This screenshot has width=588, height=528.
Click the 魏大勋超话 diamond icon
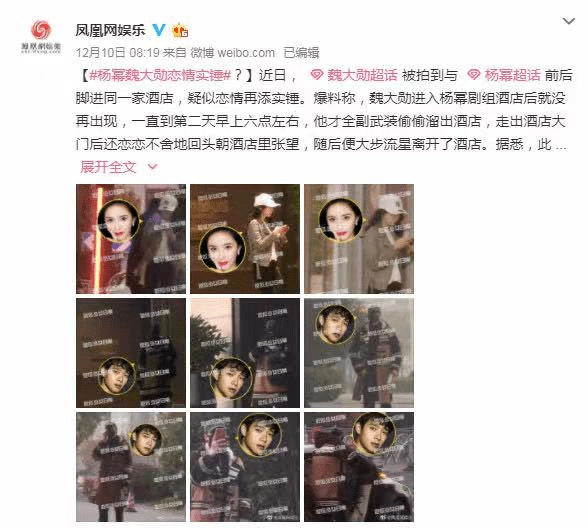[x=317, y=75]
